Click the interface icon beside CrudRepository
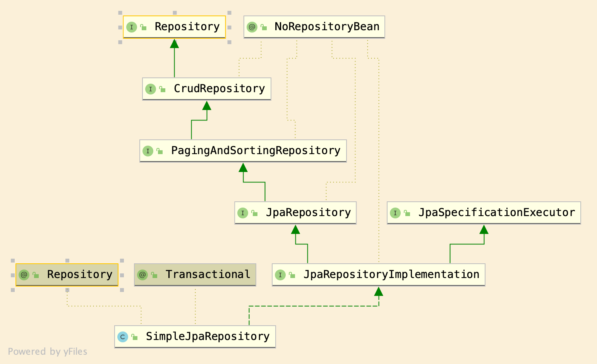597x364 pixels. pos(151,89)
